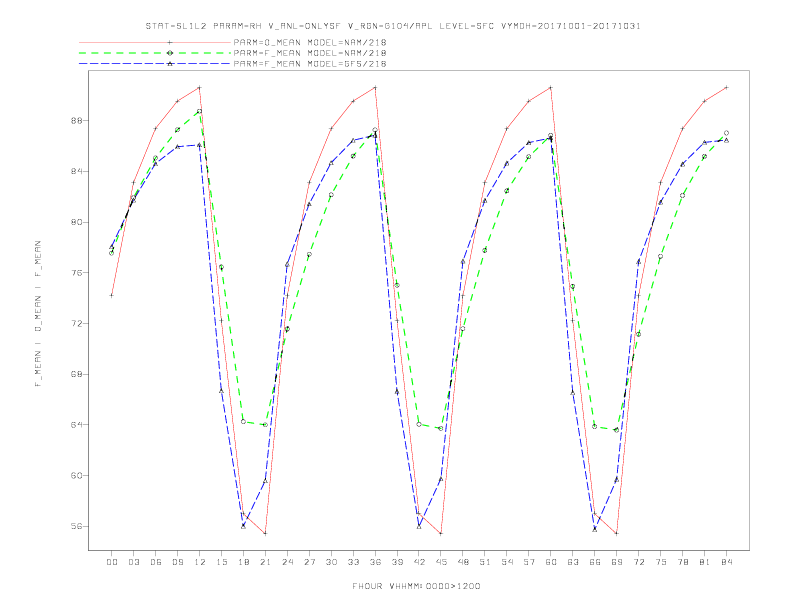
Task: Click the x-axis tick label 51
Action: coord(485,562)
